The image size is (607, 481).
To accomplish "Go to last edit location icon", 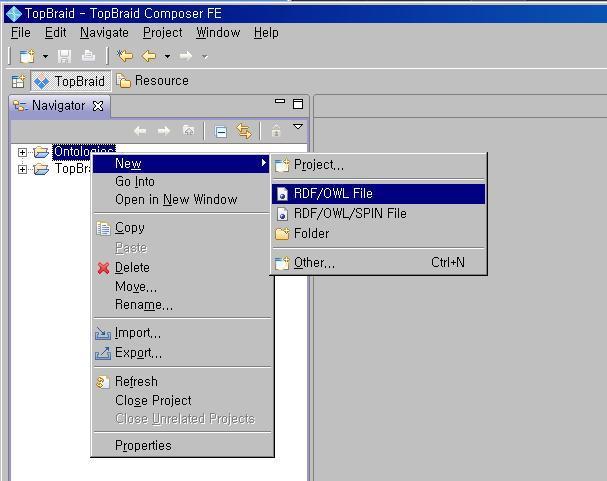I will (x=125, y=56).
